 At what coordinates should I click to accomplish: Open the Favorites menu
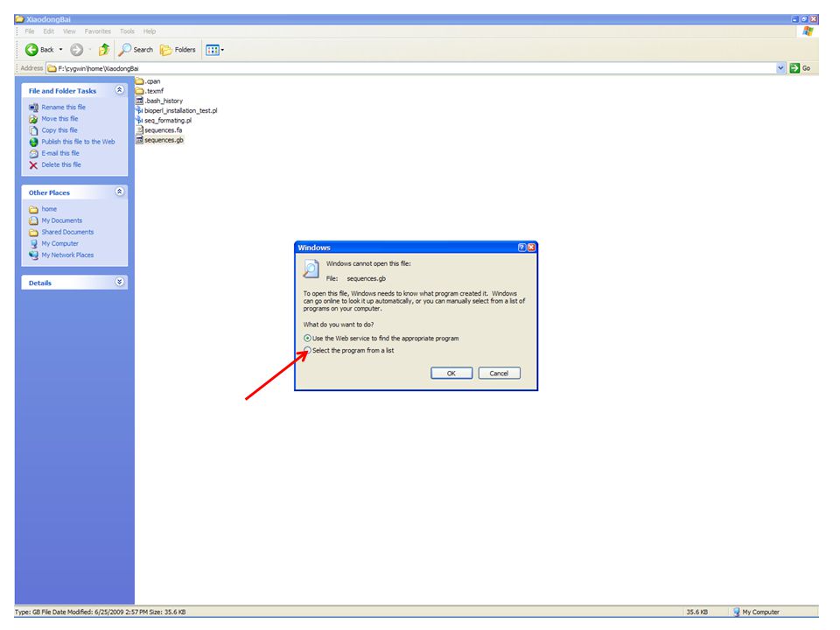pyautogui.click(x=97, y=31)
